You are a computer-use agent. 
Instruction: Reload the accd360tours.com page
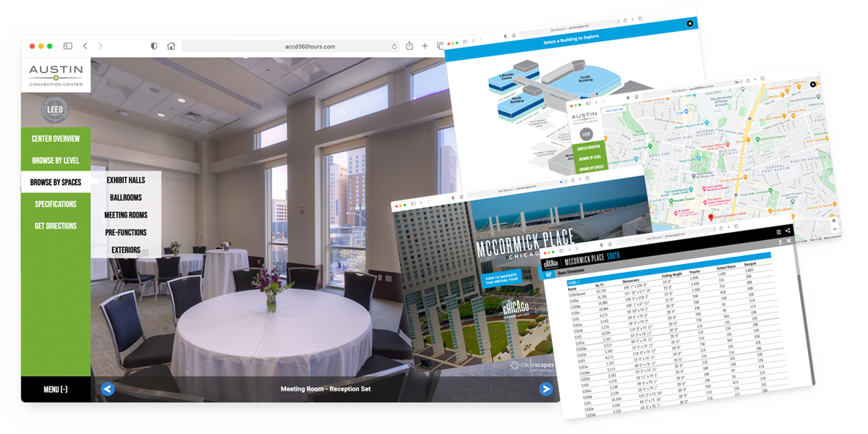(394, 46)
